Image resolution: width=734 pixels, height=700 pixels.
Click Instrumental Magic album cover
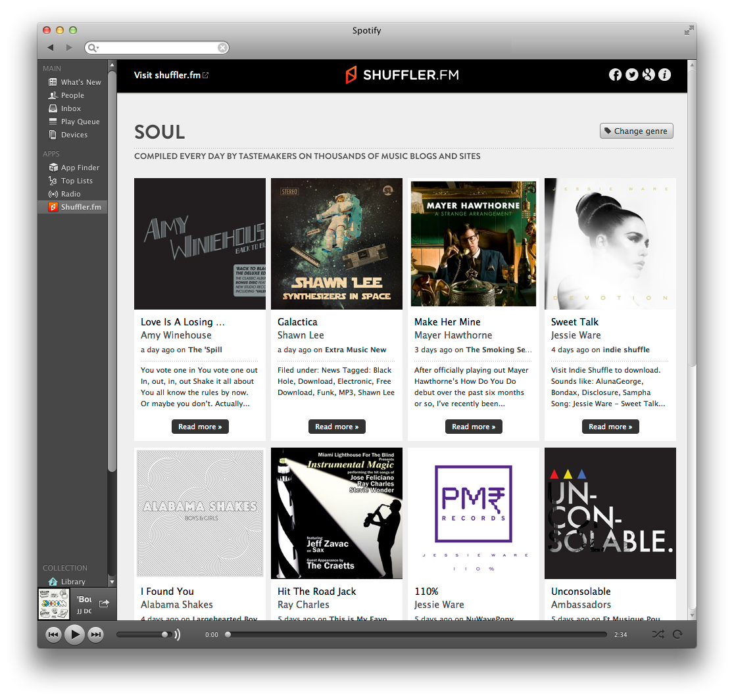337,513
